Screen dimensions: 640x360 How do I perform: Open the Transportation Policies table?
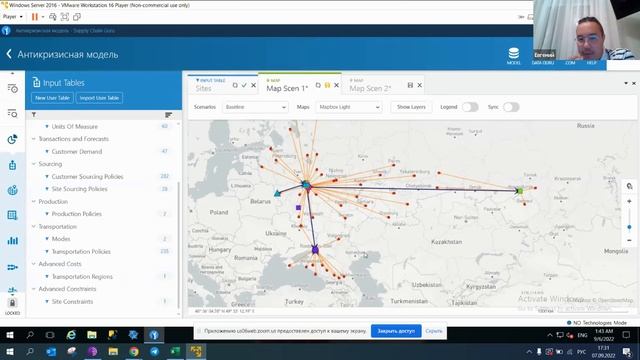point(81,251)
